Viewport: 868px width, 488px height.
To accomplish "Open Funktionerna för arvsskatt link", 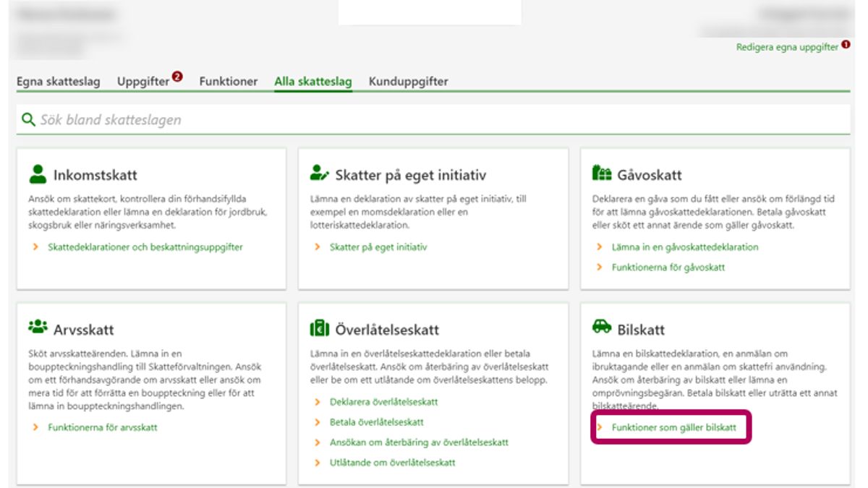I will (x=103, y=427).
